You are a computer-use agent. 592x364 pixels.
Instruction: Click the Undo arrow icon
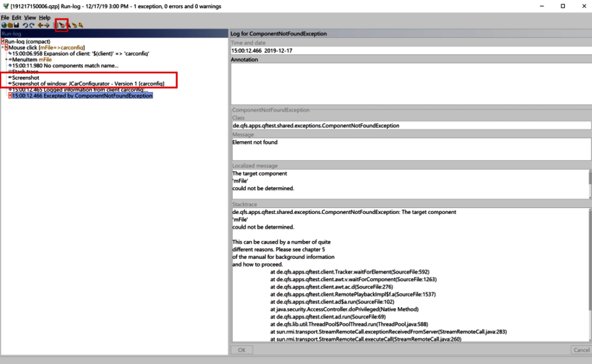(26, 25)
